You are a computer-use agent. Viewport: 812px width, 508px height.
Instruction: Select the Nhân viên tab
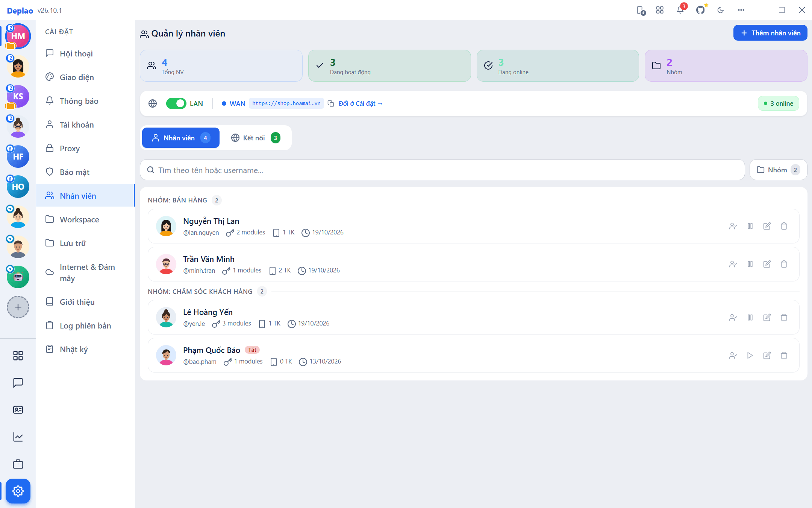[x=181, y=138]
